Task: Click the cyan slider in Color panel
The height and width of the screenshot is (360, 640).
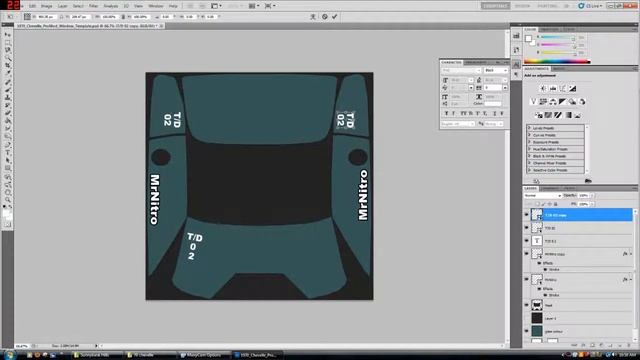Action: click(557, 37)
